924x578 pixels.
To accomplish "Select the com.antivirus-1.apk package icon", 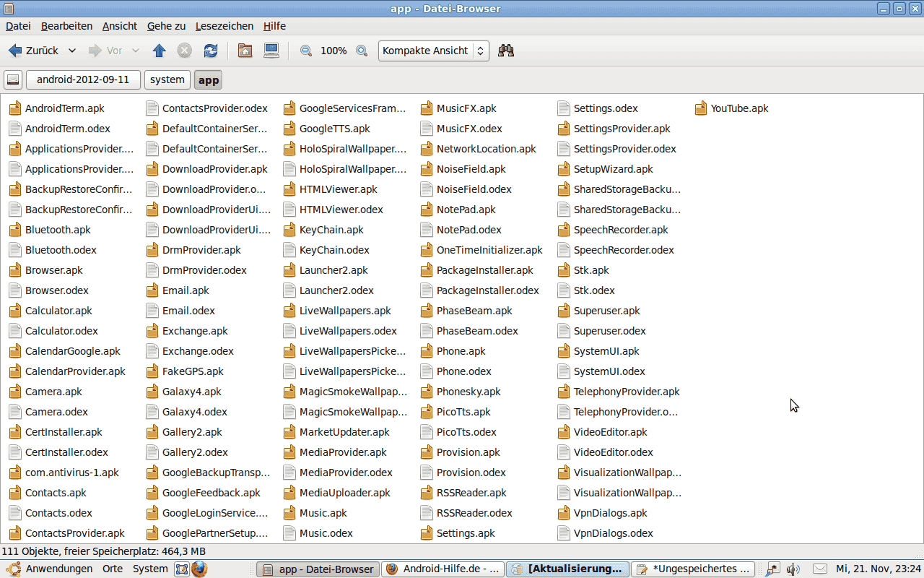I will click(x=15, y=473).
